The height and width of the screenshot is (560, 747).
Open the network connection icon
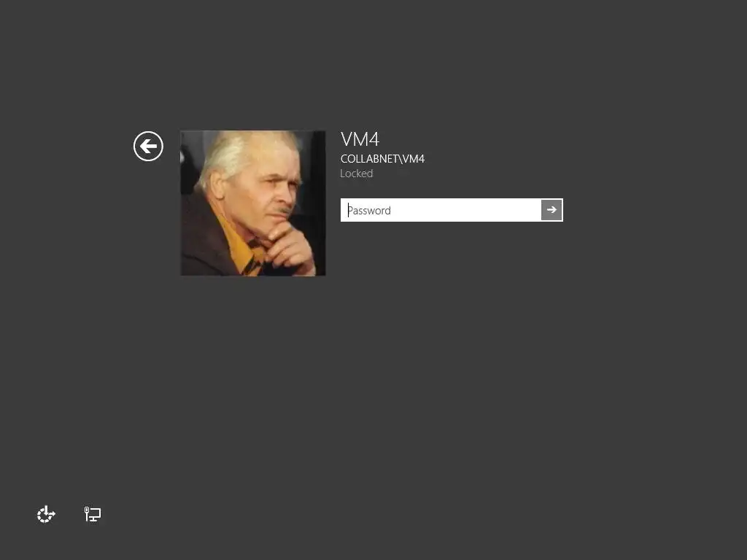(93, 514)
